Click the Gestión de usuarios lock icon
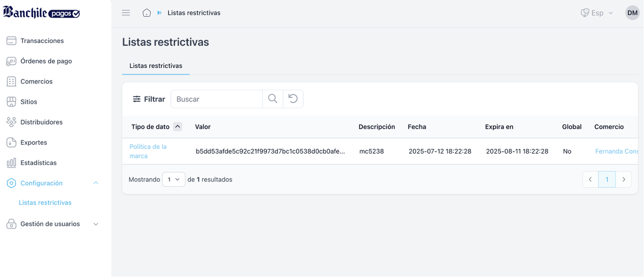The height and width of the screenshot is (277, 644). (x=11, y=224)
